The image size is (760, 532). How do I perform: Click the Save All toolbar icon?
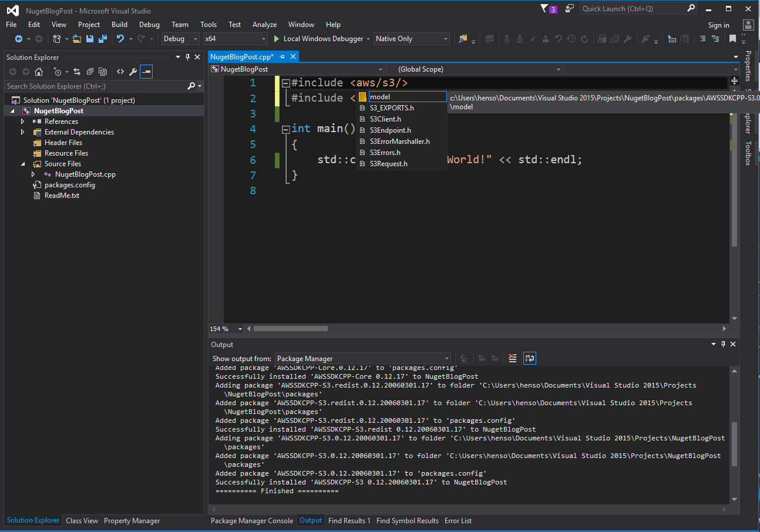coord(103,39)
